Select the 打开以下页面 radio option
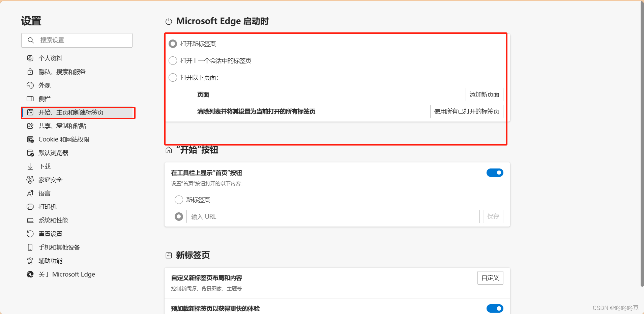The width and height of the screenshot is (644, 314). 173,77
